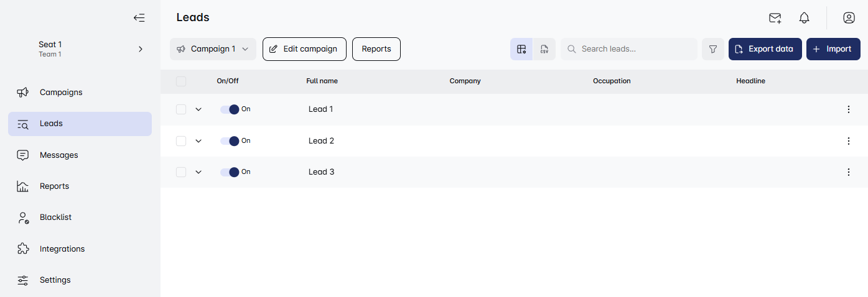
Task: Click the CSV file icon
Action: pos(544,49)
